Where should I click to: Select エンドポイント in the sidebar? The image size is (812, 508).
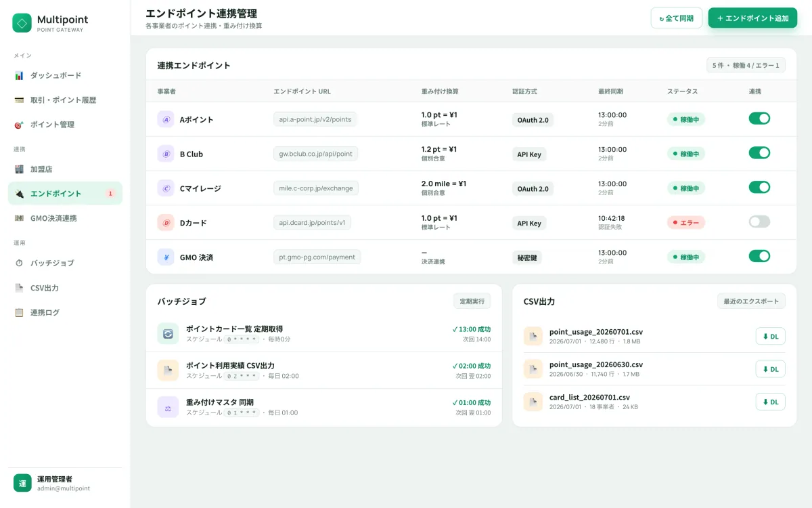[65, 194]
